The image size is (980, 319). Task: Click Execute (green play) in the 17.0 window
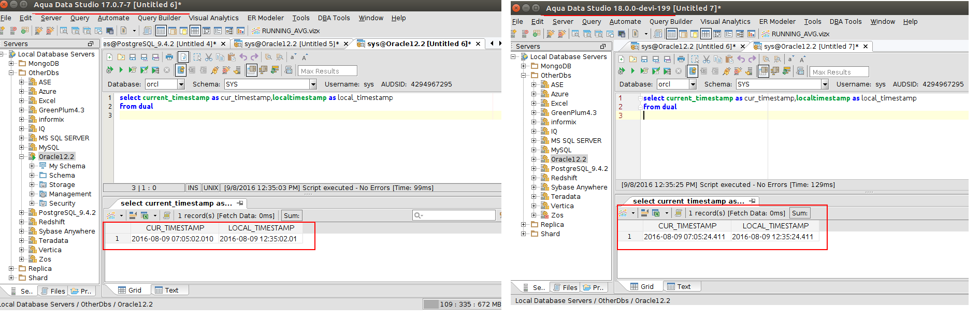[121, 69]
